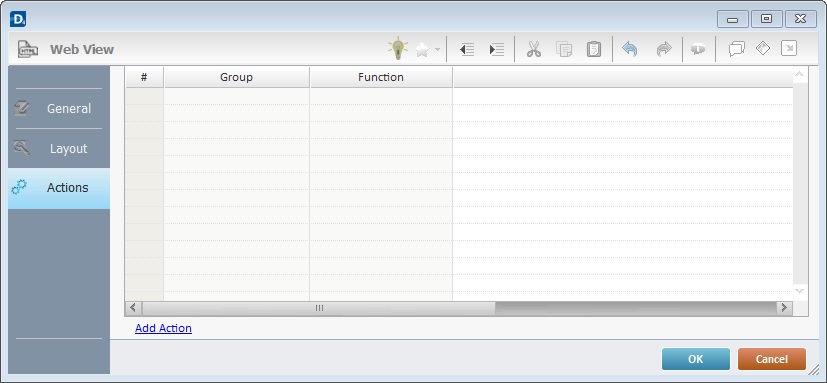Click the diamond tag icon

763,49
